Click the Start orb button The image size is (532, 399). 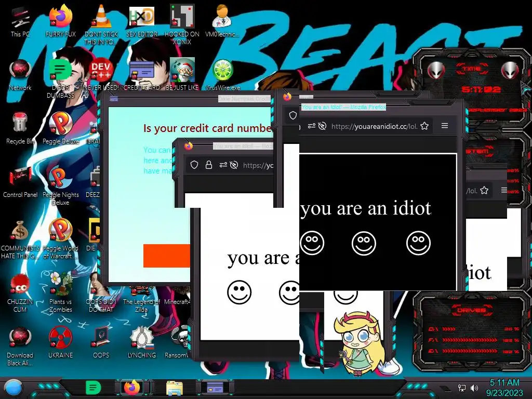tap(14, 388)
